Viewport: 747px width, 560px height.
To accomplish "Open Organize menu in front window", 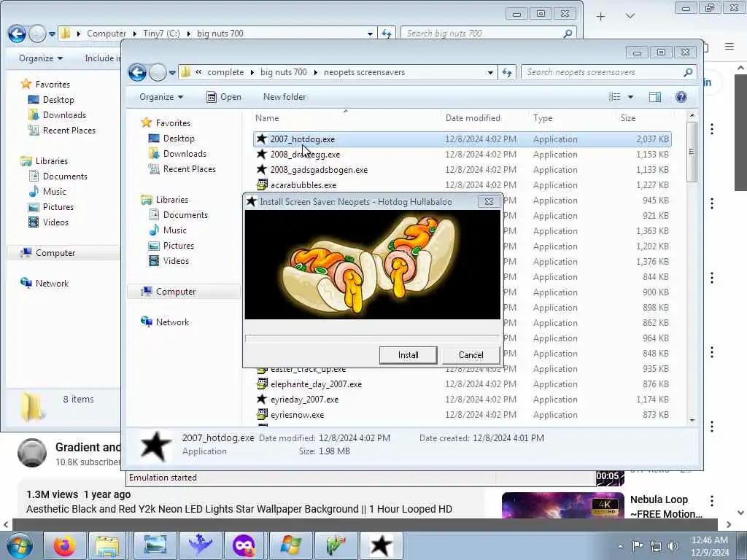I will pyautogui.click(x=161, y=97).
